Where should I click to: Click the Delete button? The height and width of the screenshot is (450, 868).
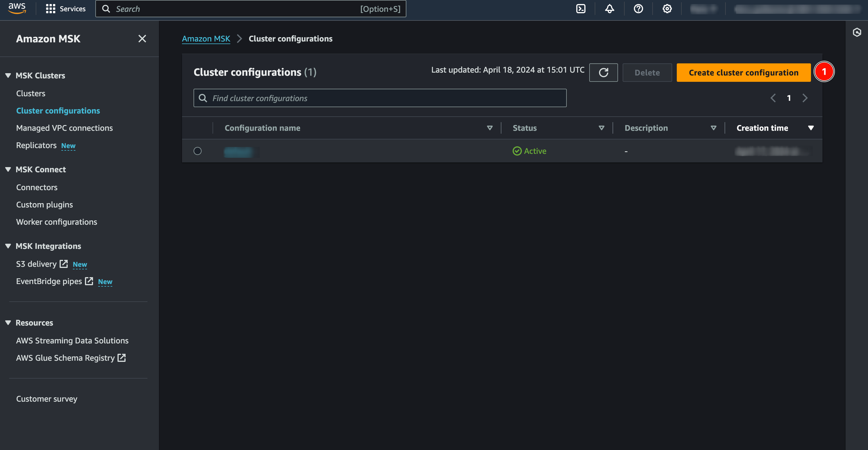point(647,73)
